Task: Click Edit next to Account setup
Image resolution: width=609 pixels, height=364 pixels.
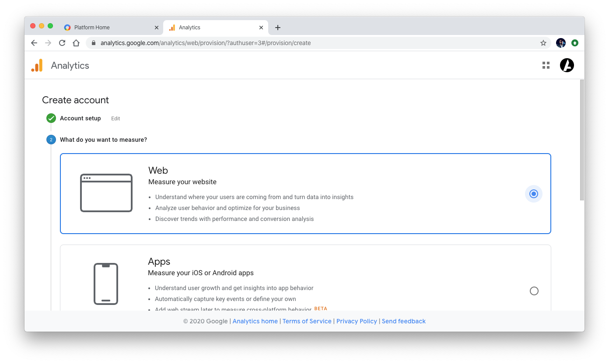Action: 115,119
